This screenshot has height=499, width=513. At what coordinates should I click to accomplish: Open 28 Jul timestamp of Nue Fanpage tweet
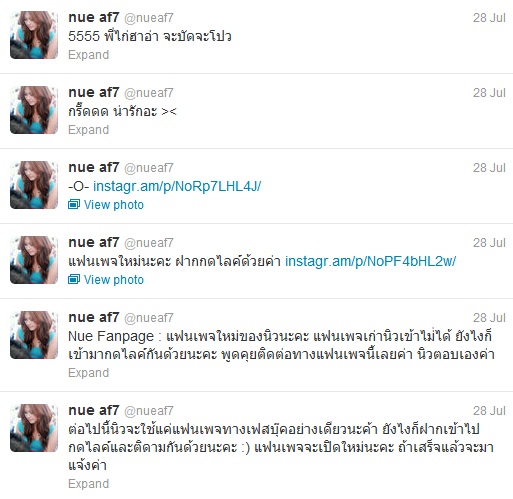point(489,318)
